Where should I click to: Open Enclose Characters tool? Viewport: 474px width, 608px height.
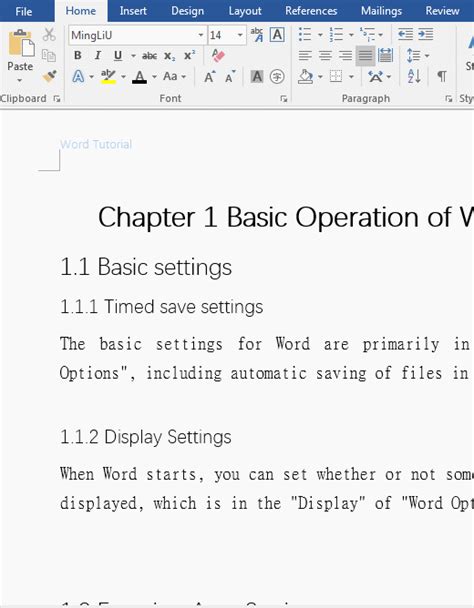(x=277, y=77)
